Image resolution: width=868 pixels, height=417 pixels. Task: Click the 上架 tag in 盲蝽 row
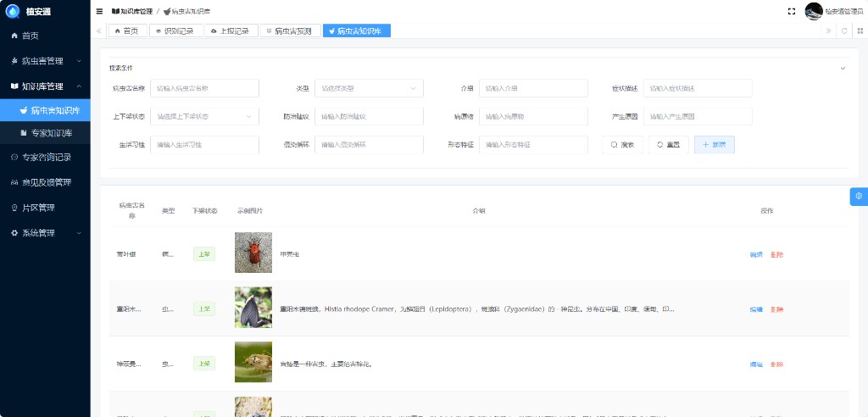[x=204, y=364]
